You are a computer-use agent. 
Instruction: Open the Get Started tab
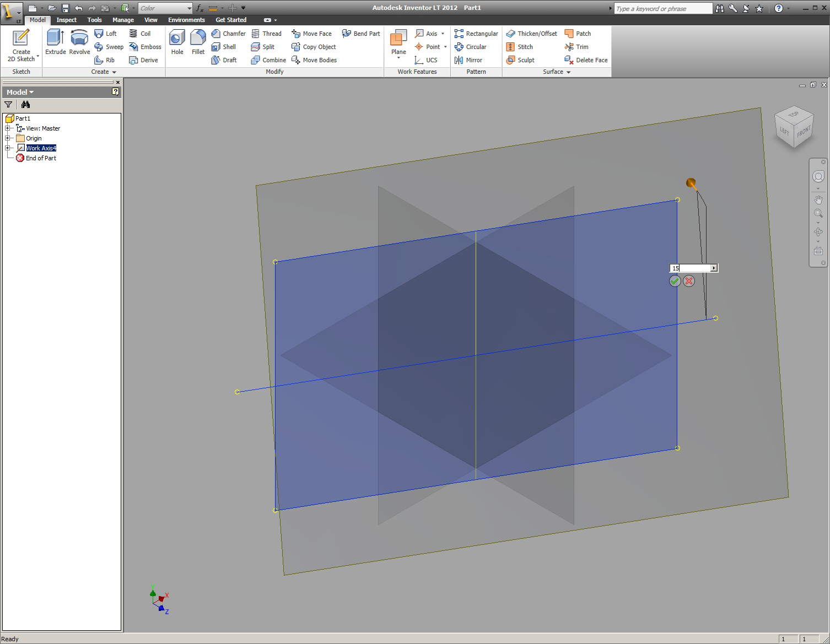[x=231, y=20]
